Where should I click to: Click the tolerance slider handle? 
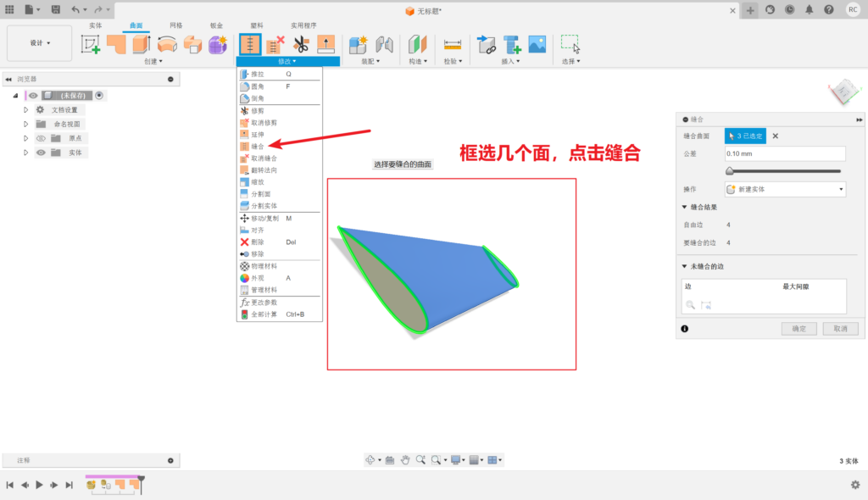click(x=730, y=171)
